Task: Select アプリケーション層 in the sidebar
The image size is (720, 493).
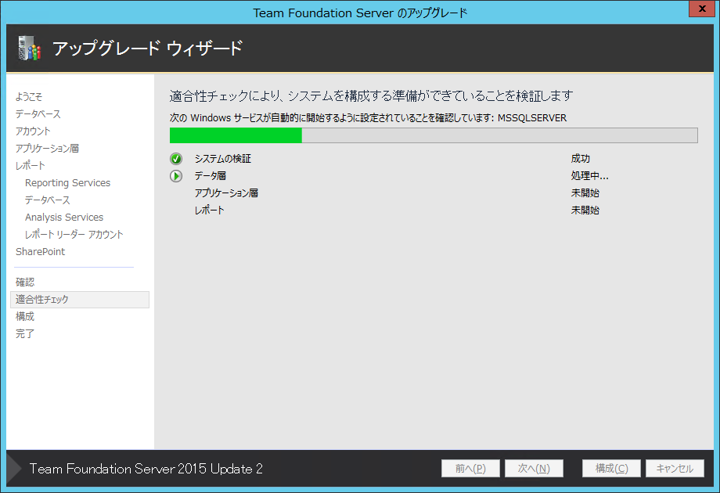Action: tap(47, 148)
